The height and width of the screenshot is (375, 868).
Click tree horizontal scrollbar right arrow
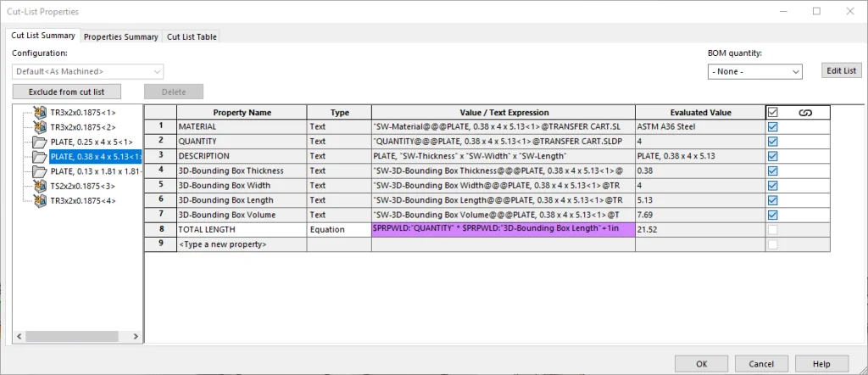[x=136, y=336]
